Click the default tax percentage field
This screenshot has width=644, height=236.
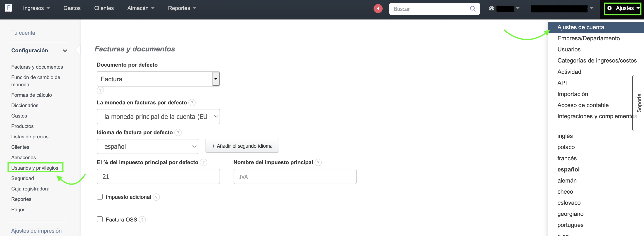tap(158, 177)
